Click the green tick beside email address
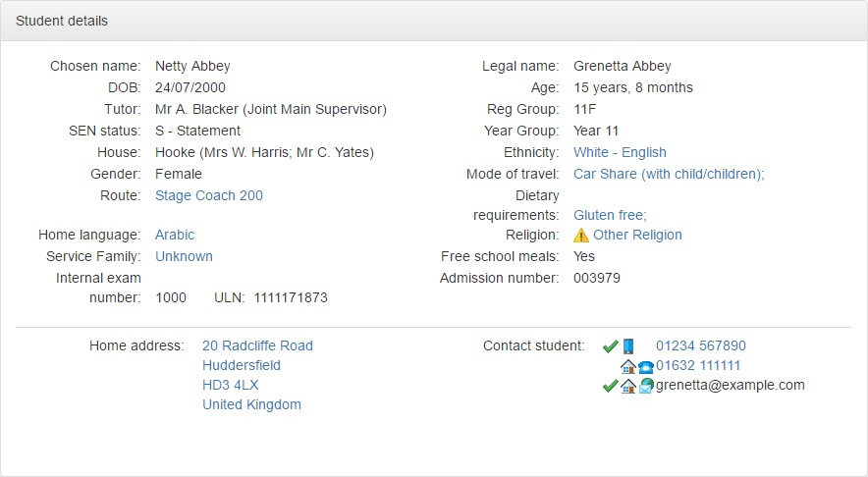The width and height of the screenshot is (868, 477). click(610, 386)
